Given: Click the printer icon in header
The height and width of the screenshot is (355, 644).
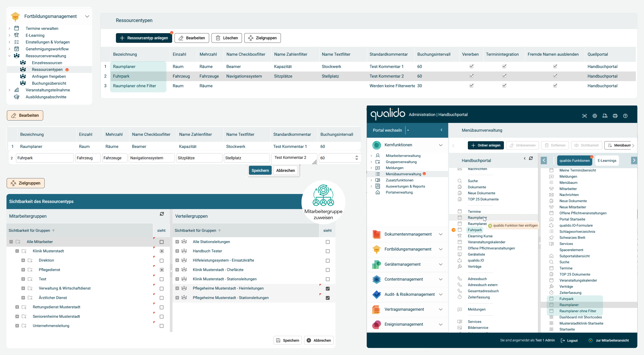Looking at the screenshot, I should [615, 116].
